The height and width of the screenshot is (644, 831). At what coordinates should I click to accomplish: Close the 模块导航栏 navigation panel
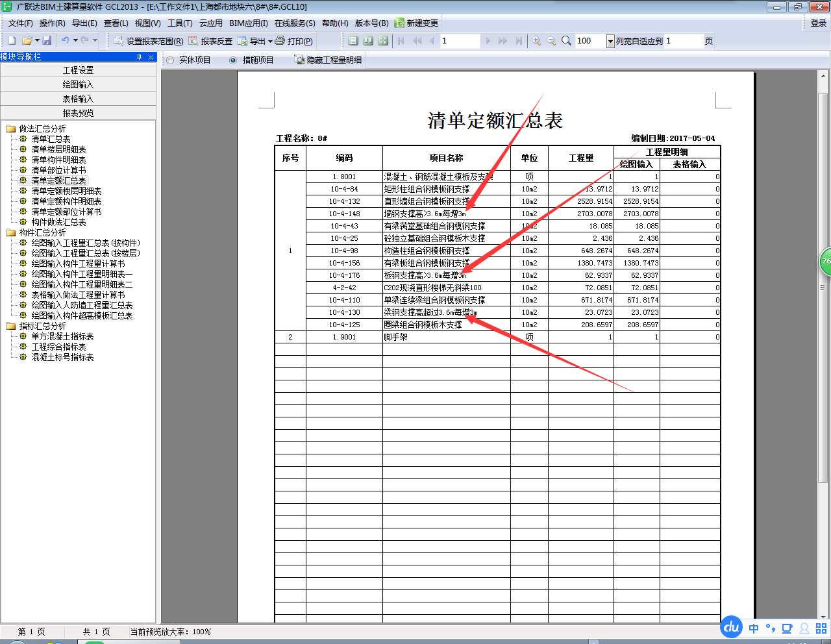coord(151,57)
